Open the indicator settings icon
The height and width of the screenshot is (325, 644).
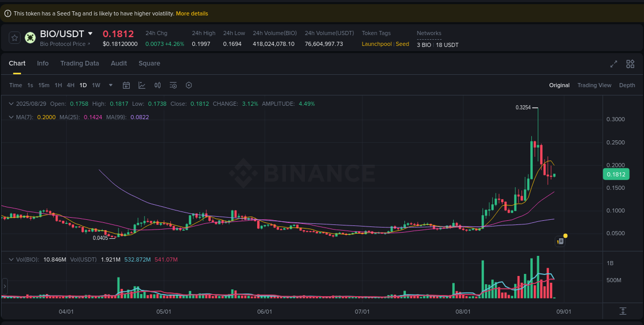point(173,85)
